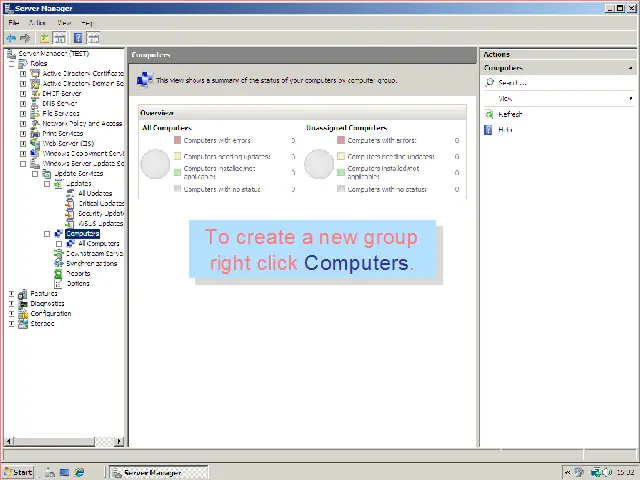Expand Network Policy and Access node
This screenshot has width=640, height=480.
click(x=23, y=124)
